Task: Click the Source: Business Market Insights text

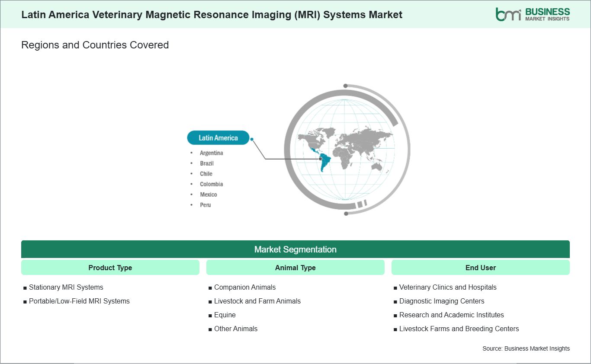Action: coord(526,348)
